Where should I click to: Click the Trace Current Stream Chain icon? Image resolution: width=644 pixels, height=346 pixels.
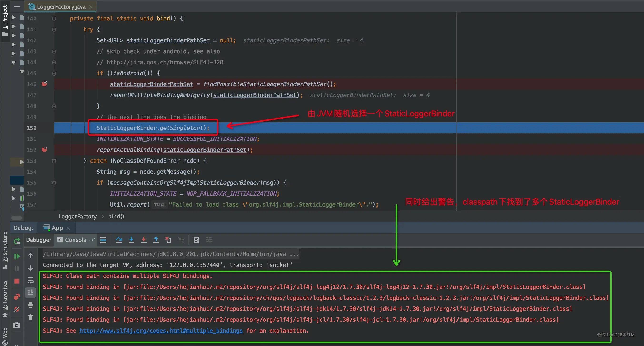209,240
